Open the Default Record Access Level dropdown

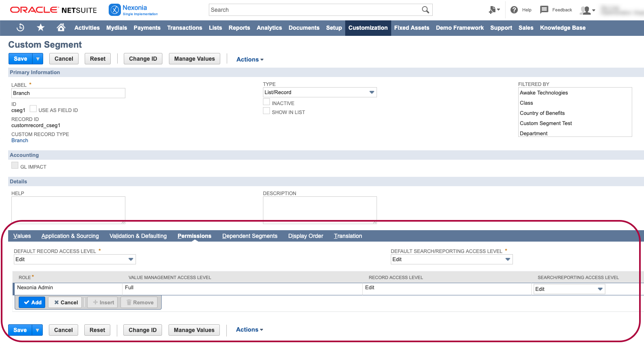pyautogui.click(x=75, y=260)
